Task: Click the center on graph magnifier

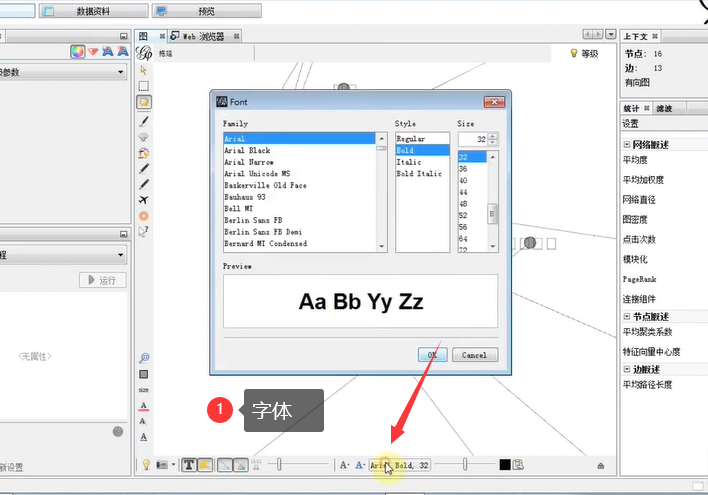Action: point(144,358)
